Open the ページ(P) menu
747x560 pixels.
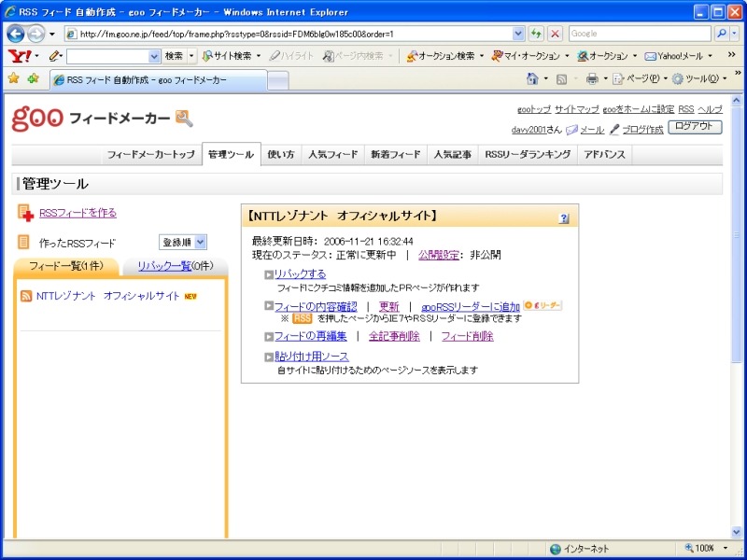coord(640,79)
